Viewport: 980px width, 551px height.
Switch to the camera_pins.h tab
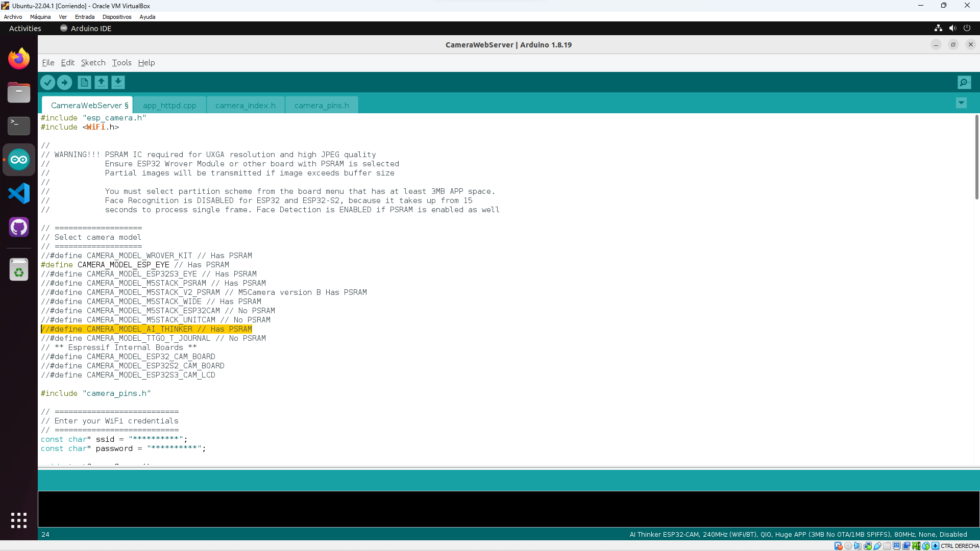point(322,106)
